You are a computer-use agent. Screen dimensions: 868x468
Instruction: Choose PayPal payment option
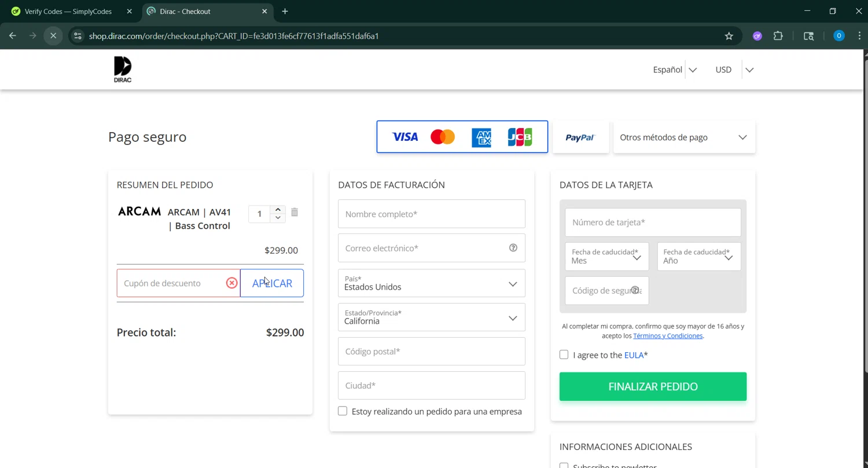click(580, 137)
